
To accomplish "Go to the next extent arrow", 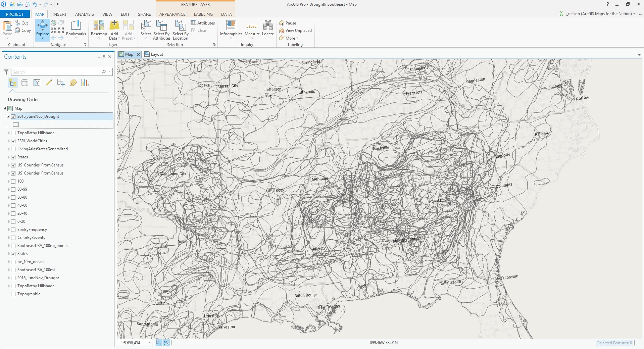I will point(61,38).
